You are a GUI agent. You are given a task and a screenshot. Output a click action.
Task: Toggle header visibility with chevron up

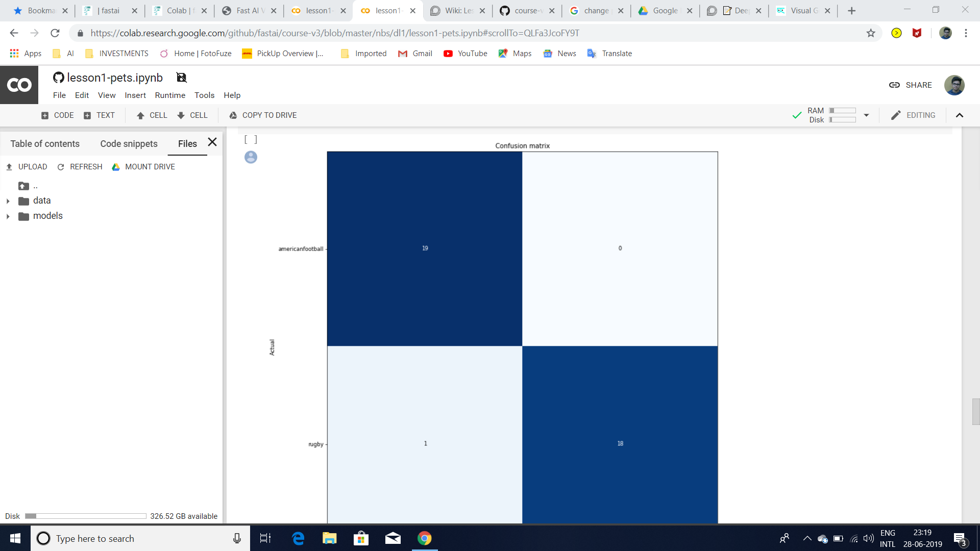(959, 115)
